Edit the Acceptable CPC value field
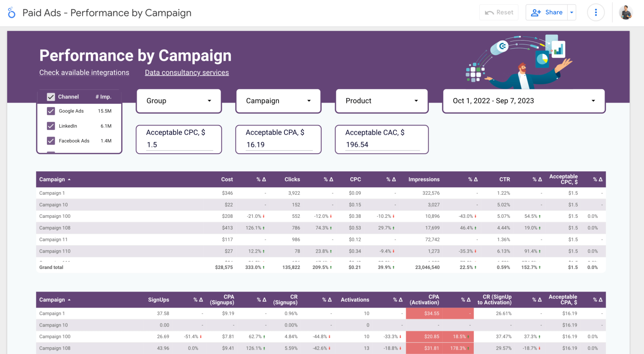Image resolution: width=644 pixels, height=354 pixels. pyautogui.click(x=178, y=145)
